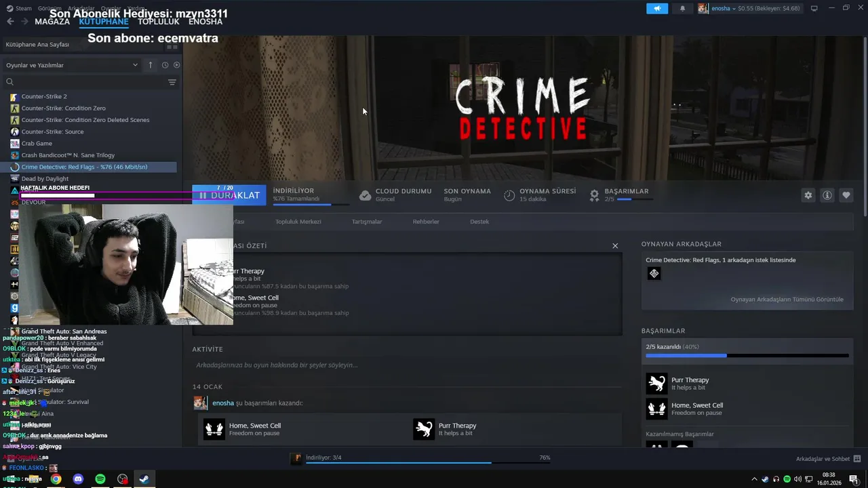
Task: Switch to KÜTÜPHANE tab
Action: (x=104, y=22)
